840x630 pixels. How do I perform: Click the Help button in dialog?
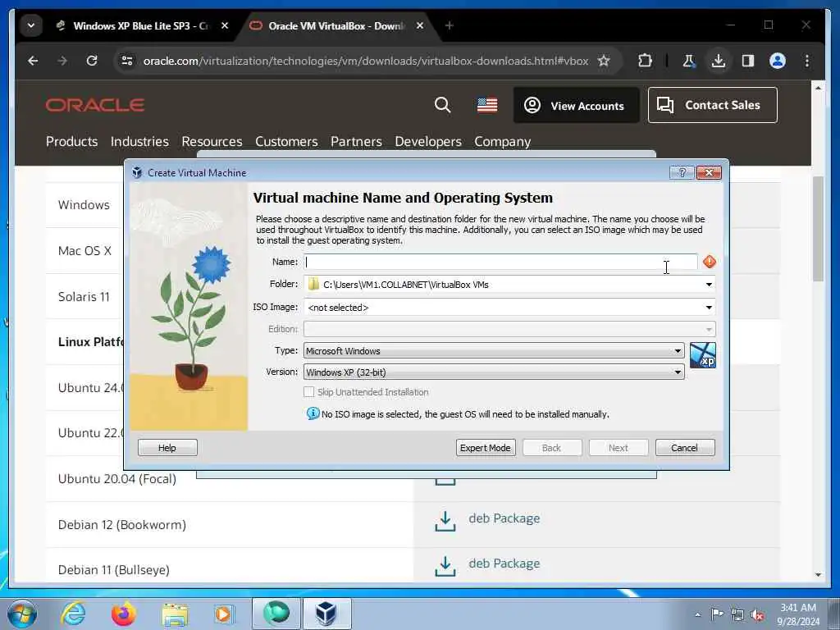[167, 448]
